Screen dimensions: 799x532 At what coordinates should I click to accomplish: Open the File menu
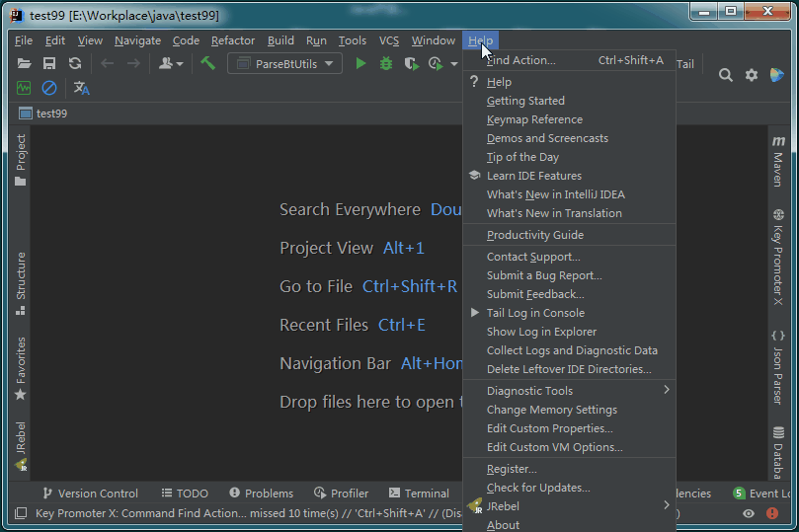tap(24, 40)
